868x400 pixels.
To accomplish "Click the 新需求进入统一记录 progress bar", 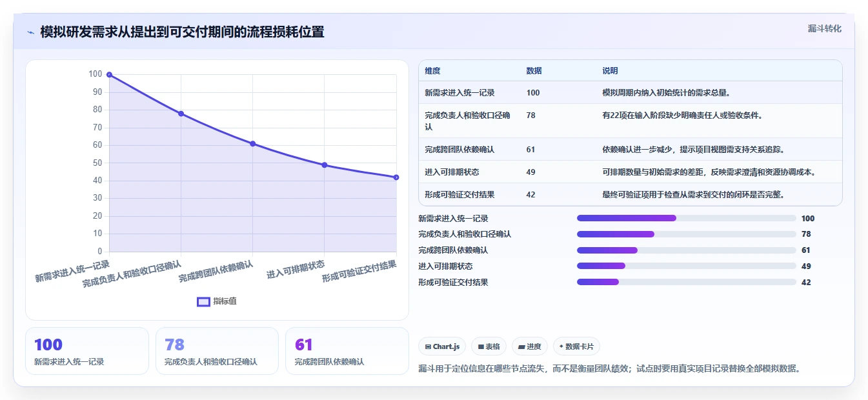I will [x=687, y=219].
